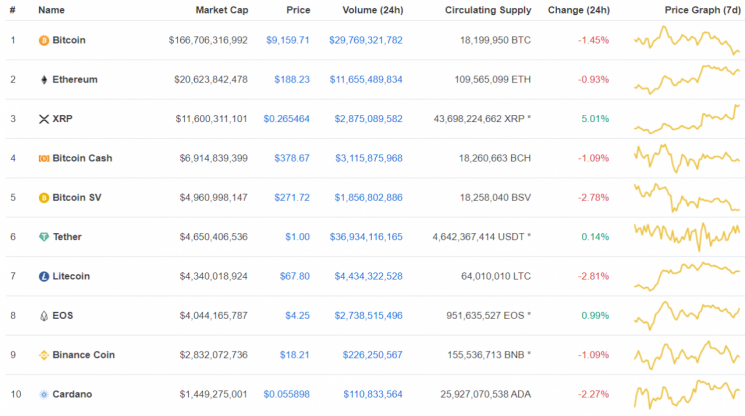Screen dimensions: 745x416
Task: Click the Bitcoin Cash logo icon
Action: pos(44,159)
